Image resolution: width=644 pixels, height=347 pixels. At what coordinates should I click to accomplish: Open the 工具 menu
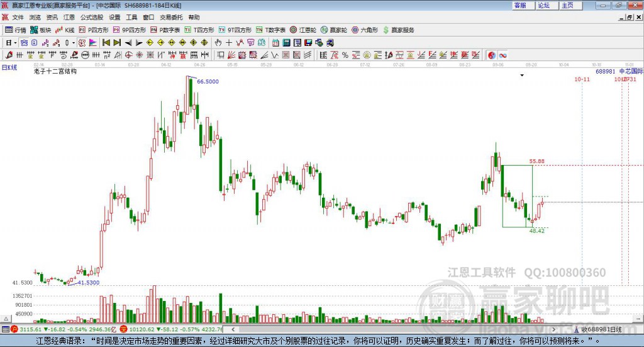pos(131,17)
